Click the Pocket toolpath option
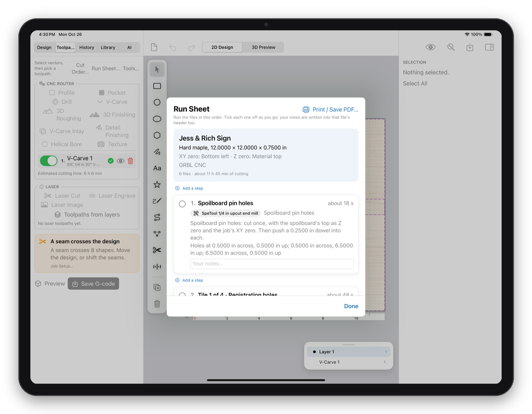This screenshot has width=532, height=414. tap(112, 93)
